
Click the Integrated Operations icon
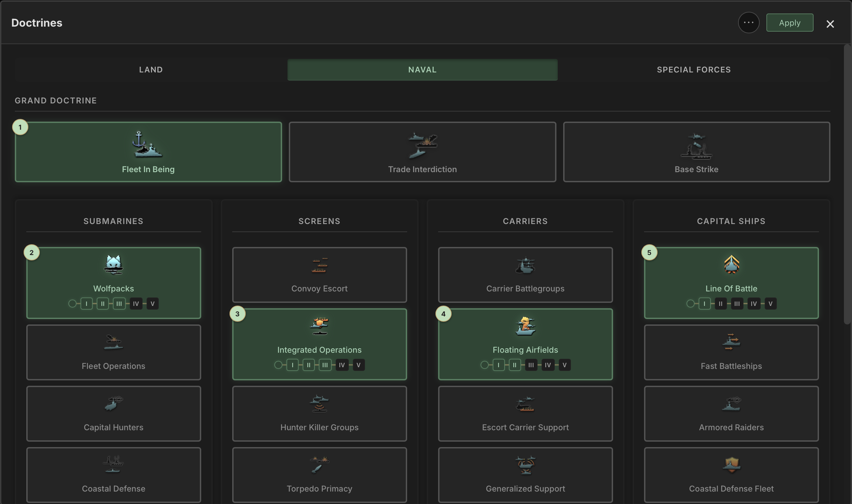(x=319, y=326)
